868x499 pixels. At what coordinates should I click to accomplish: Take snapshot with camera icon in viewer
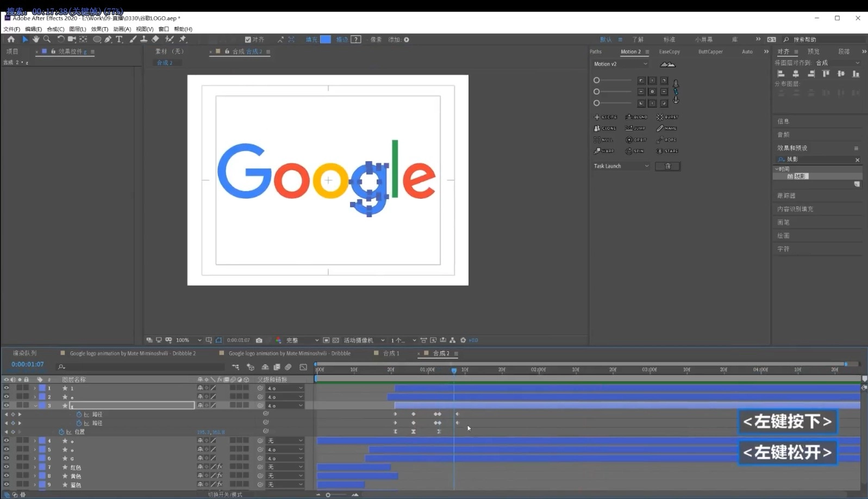[259, 340]
